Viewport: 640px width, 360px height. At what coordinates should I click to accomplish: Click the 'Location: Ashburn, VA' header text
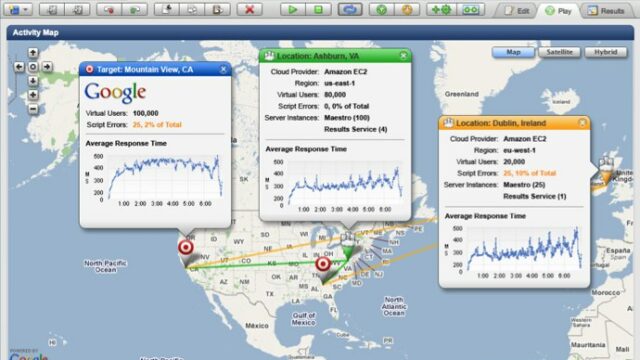(318, 56)
